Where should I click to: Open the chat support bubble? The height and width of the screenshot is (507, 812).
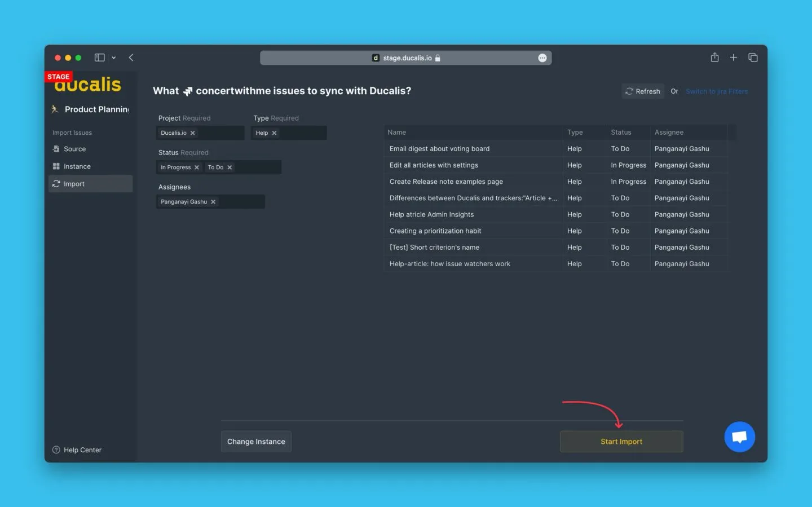pos(739,437)
